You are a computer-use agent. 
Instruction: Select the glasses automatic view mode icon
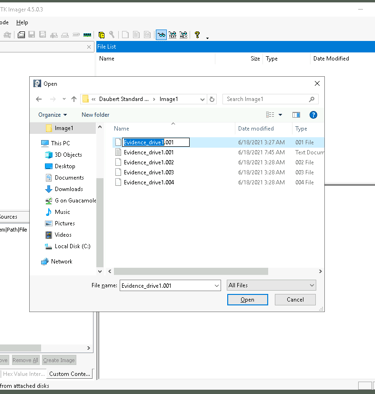[x=161, y=35]
